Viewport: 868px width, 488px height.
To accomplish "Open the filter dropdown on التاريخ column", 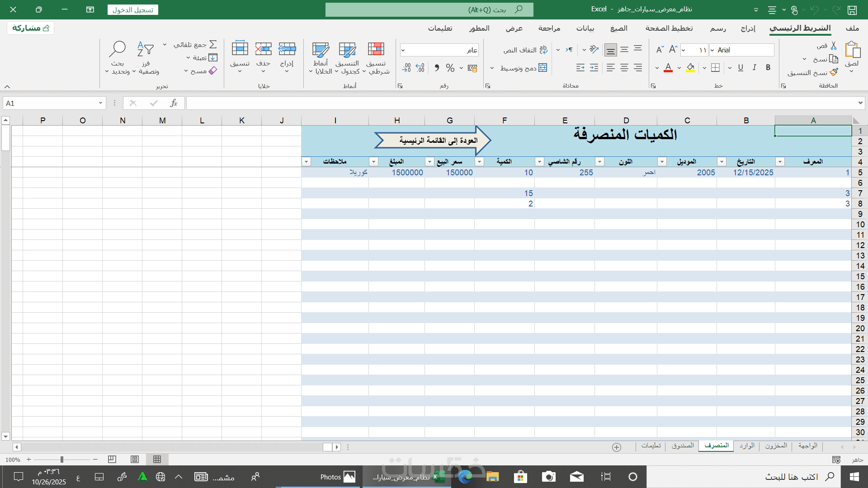I will pyautogui.click(x=722, y=162).
